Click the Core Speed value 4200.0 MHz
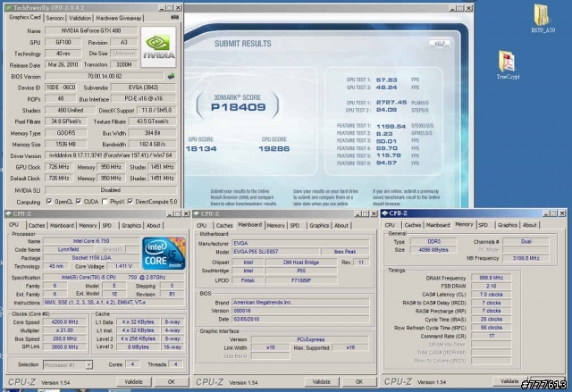The image size is (572, 392). (65, 322)
